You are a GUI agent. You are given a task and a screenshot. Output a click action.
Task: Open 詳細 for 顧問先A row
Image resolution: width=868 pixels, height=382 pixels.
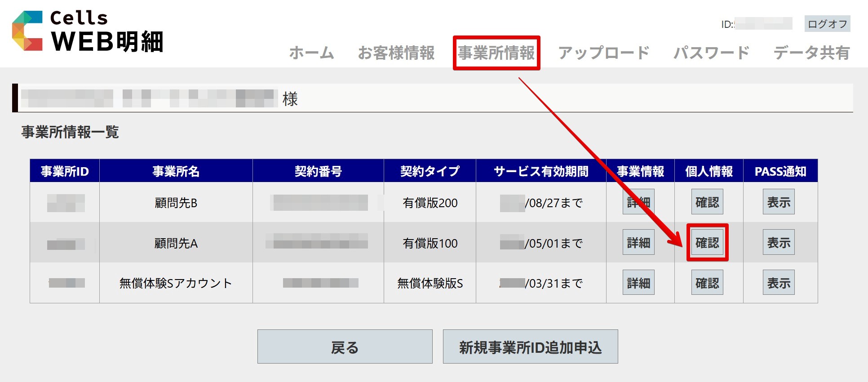point(638,242)
